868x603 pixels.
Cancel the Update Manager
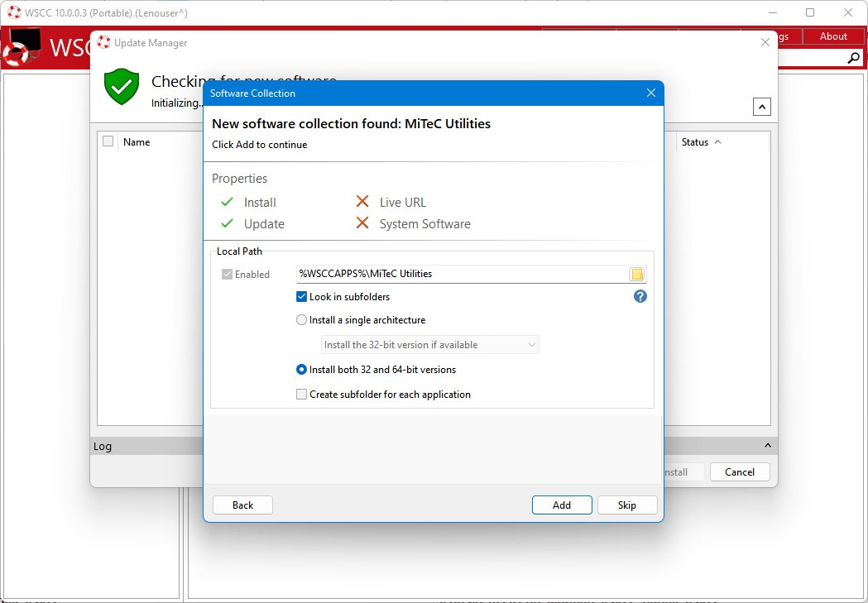pos(740,471)
